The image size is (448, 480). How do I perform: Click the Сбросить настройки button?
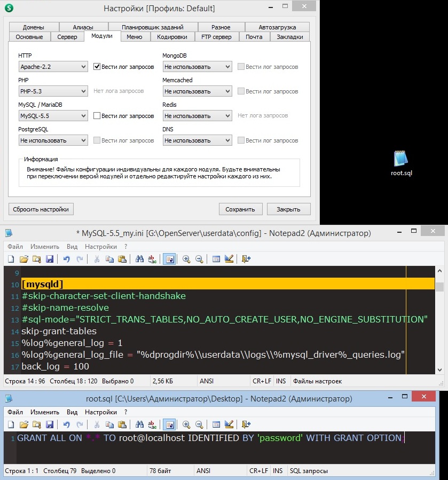(x=41, y=209)
